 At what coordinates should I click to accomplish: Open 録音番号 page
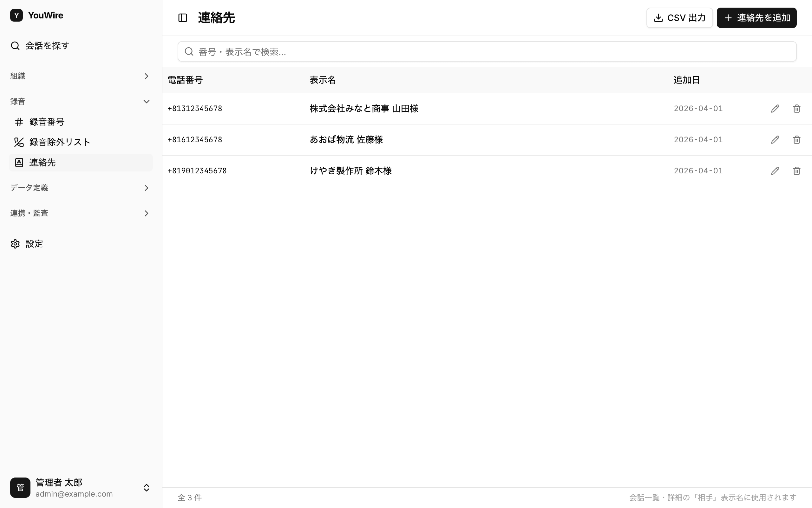click(x=81, y=122)
